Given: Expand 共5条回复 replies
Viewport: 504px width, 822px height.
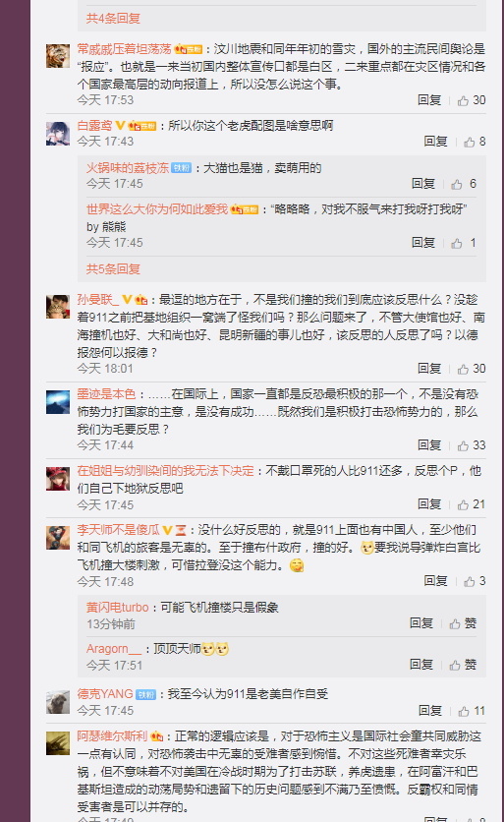Looking at the screenshot, I should (113, 269).
